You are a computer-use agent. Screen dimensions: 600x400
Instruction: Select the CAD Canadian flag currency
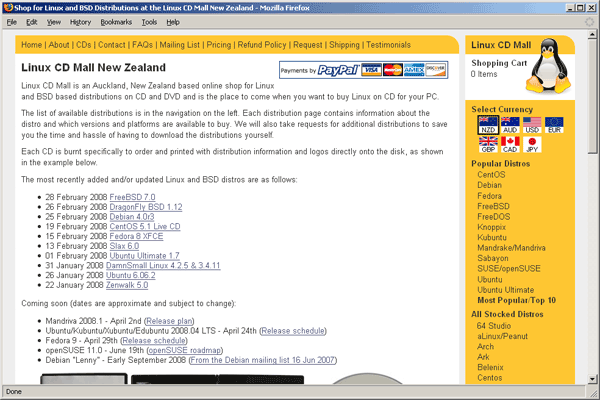pos(510,144)
